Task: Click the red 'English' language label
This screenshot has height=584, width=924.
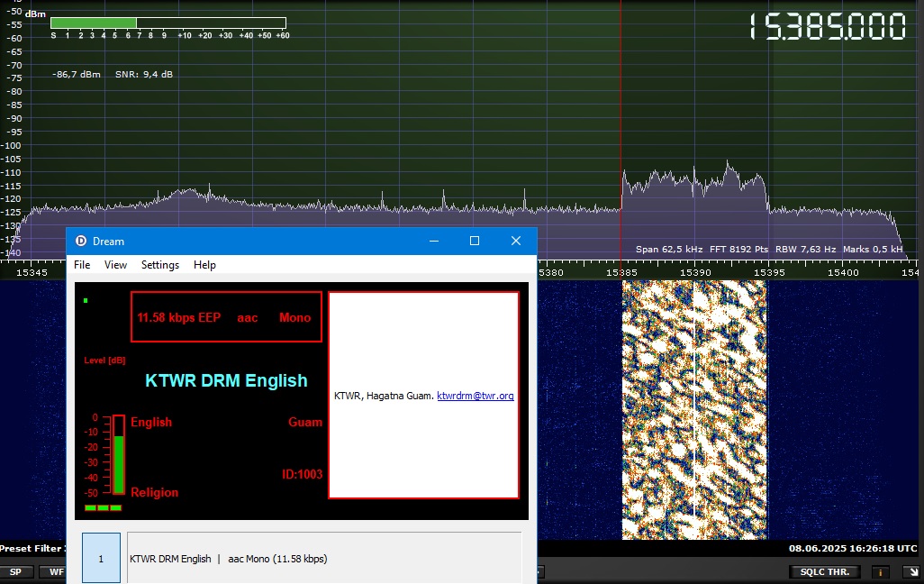Action: point(151,423)
